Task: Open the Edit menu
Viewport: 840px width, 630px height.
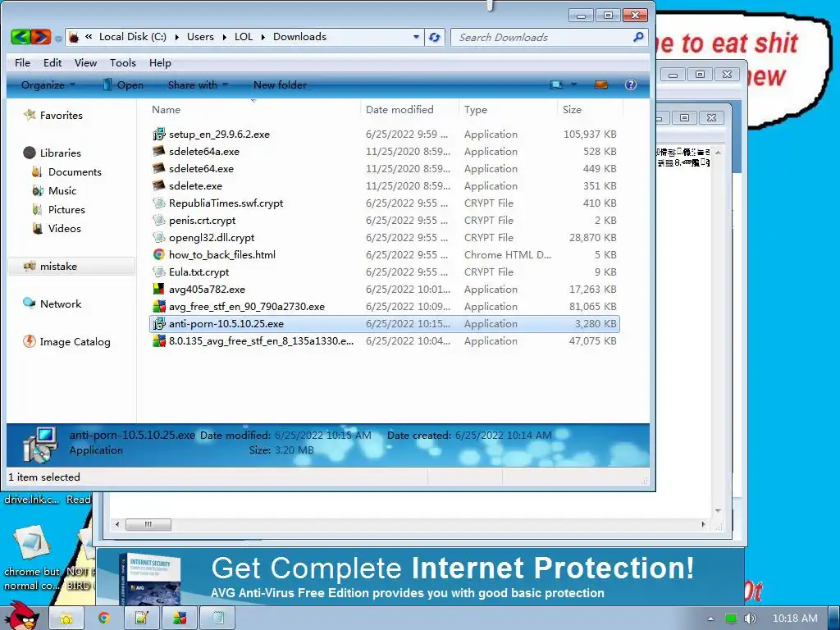Action: point(52,62)
